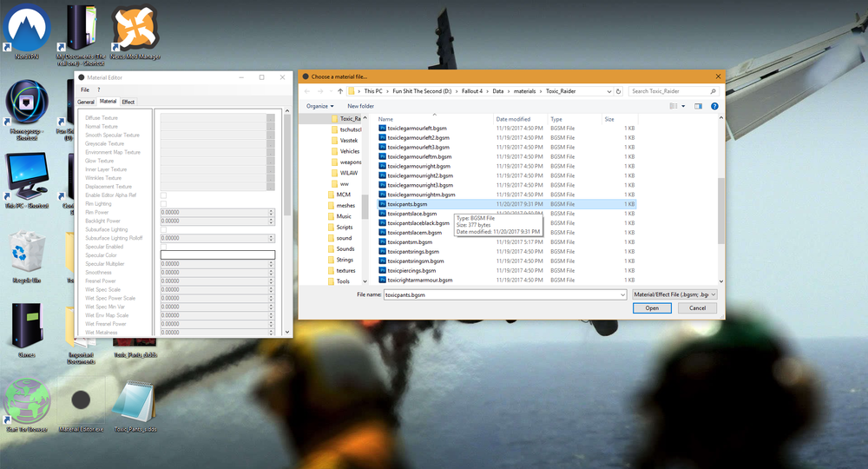Screen dimensions: 868x469
Task: Expand the file type filter dropdown
Action: tap(713, 294)
